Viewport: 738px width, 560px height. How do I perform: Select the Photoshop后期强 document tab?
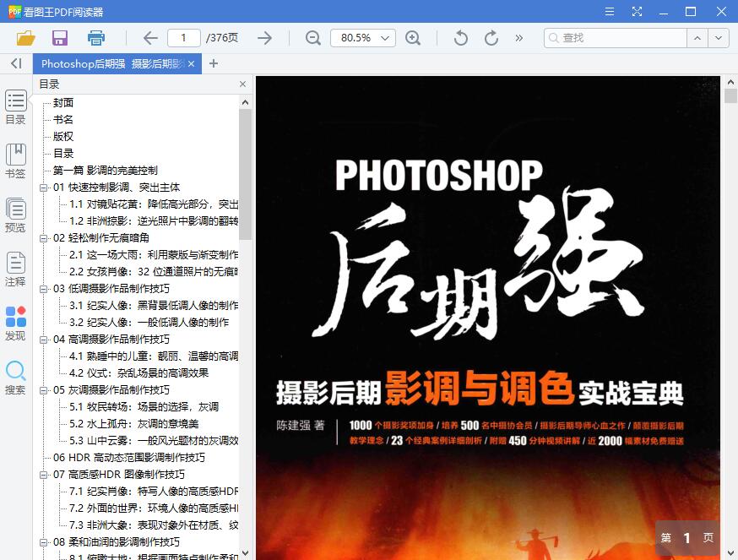(110, 63)
